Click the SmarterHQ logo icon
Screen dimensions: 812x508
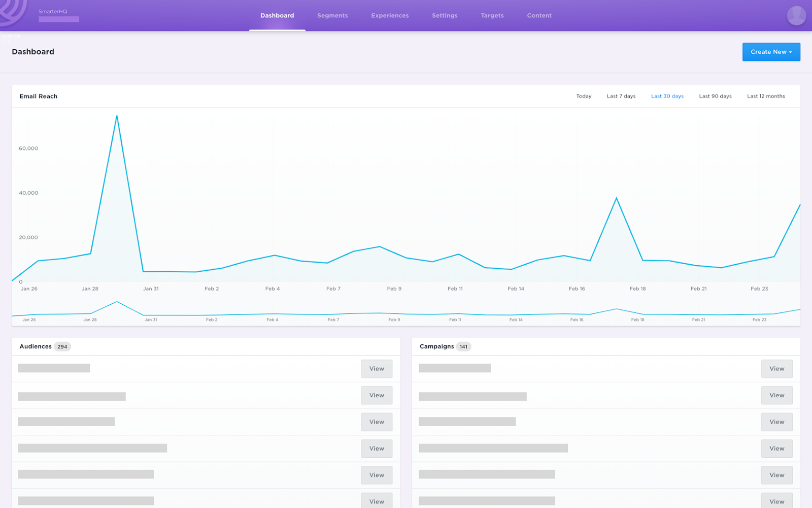(12, 11)
